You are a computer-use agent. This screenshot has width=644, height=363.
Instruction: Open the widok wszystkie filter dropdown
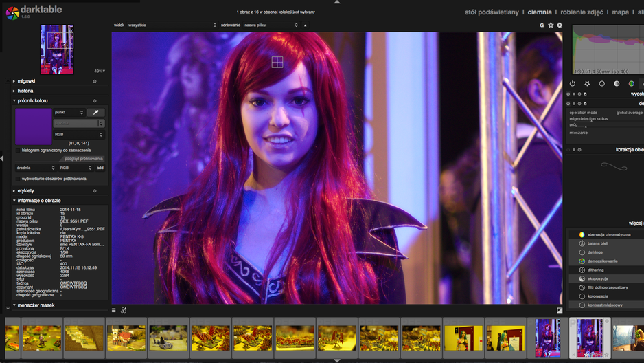point(172,25)
